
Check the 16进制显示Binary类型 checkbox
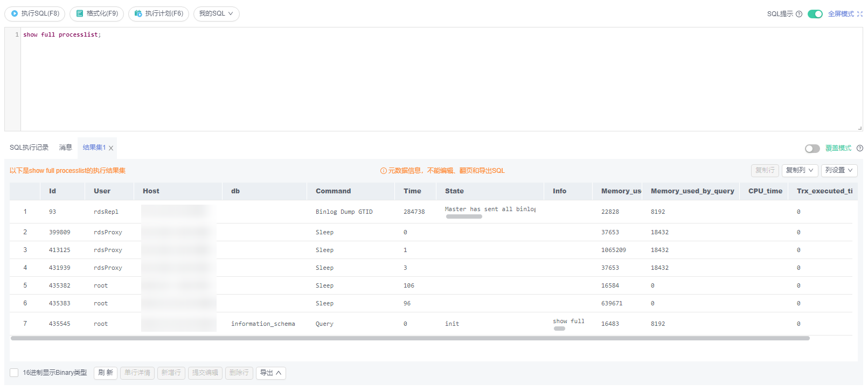[14, 373]
